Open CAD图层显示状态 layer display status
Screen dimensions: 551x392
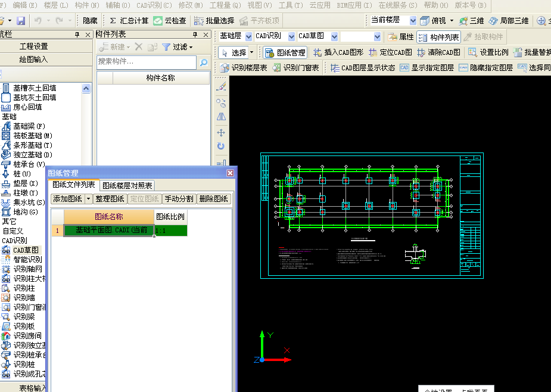click(x=363, y=68)
